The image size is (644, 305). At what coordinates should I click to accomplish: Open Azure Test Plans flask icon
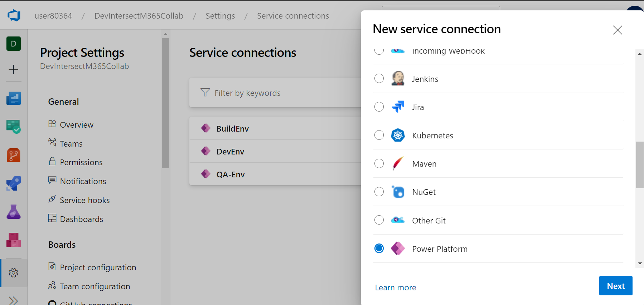pos(14,212)
